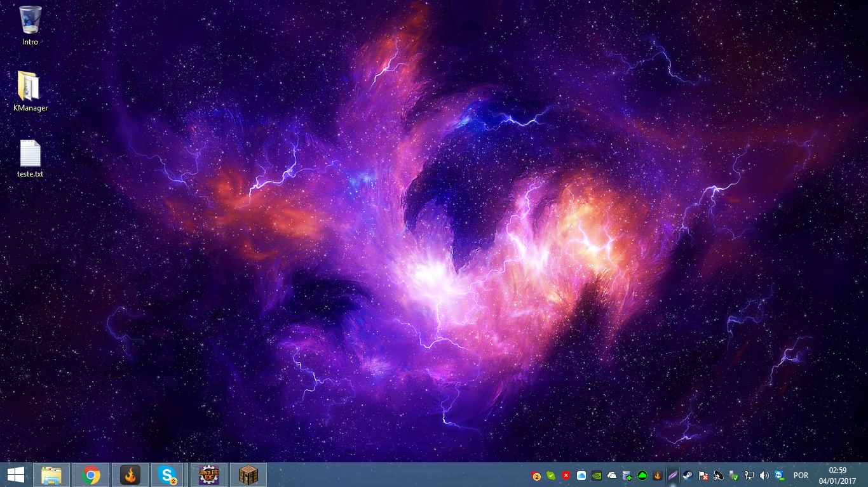Open the Java EE IDE taskbar icon
Screen dimensions: 868x487
tap(209, 475)
